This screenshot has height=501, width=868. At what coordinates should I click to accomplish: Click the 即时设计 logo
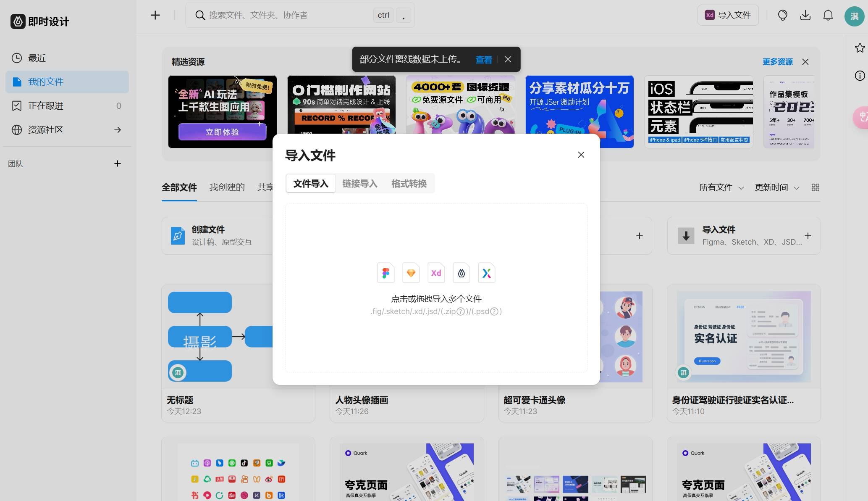(x=40, y=21)
